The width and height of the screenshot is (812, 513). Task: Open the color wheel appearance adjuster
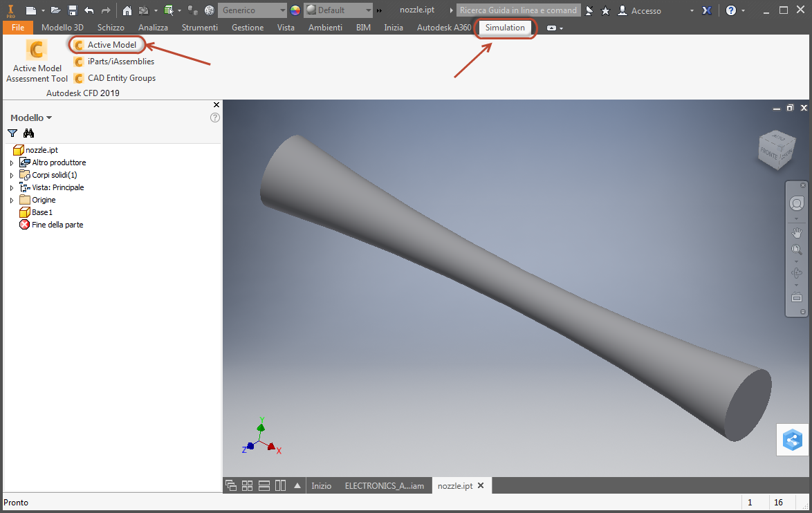pyautogui.click(x=295, y=10)
